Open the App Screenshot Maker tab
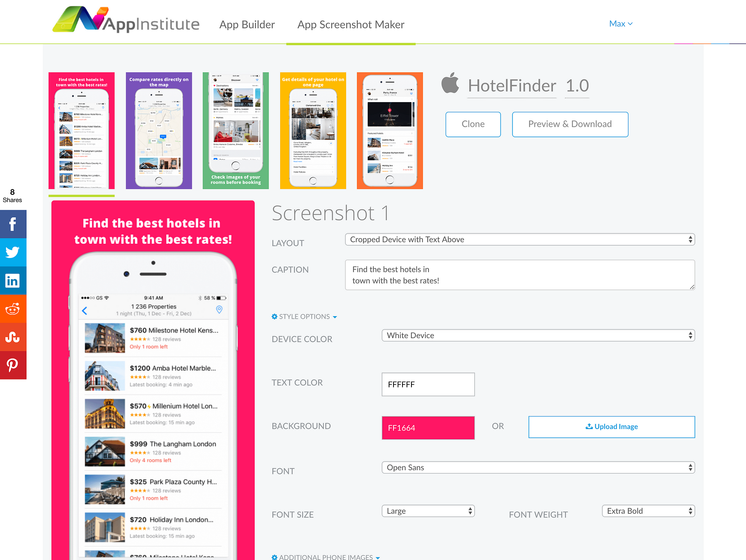 tap(351, 25)
